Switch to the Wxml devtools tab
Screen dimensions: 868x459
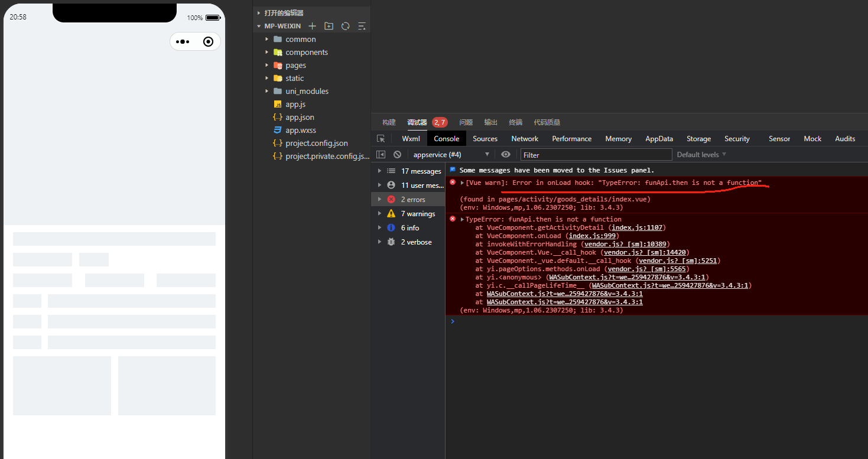point(411,139)
